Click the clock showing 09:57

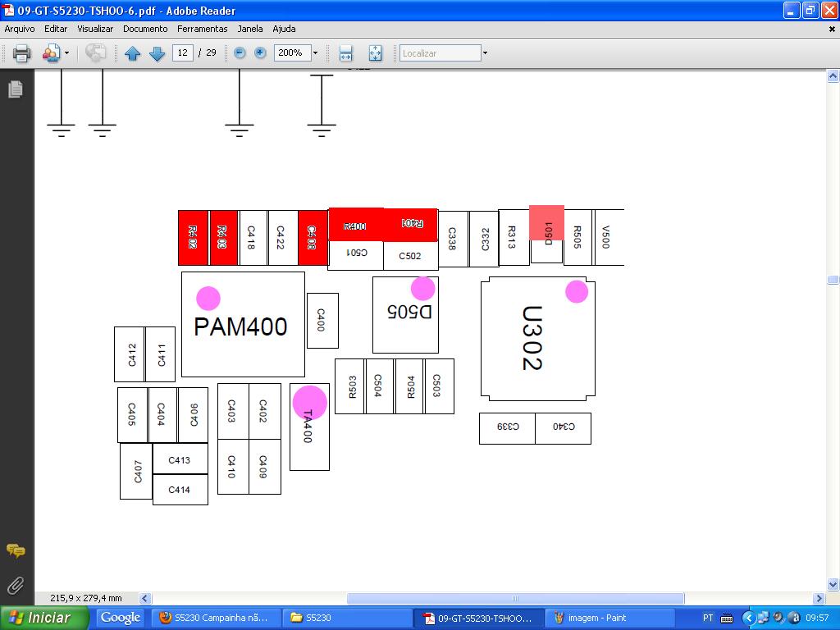817,618
